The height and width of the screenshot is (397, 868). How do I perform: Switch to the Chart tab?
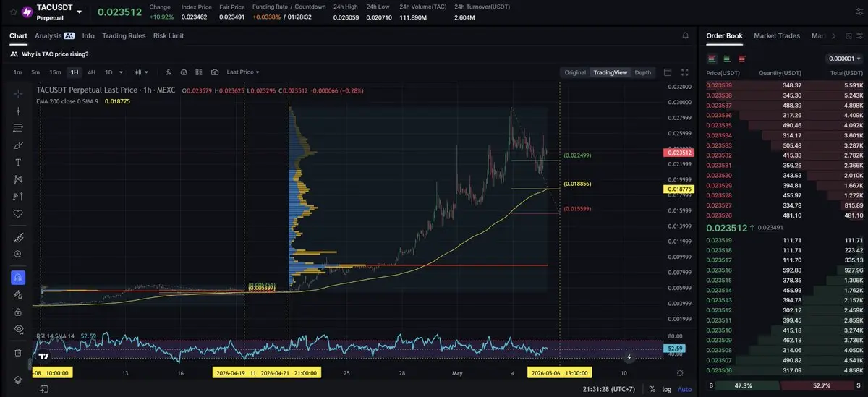(x=18, y=35)
